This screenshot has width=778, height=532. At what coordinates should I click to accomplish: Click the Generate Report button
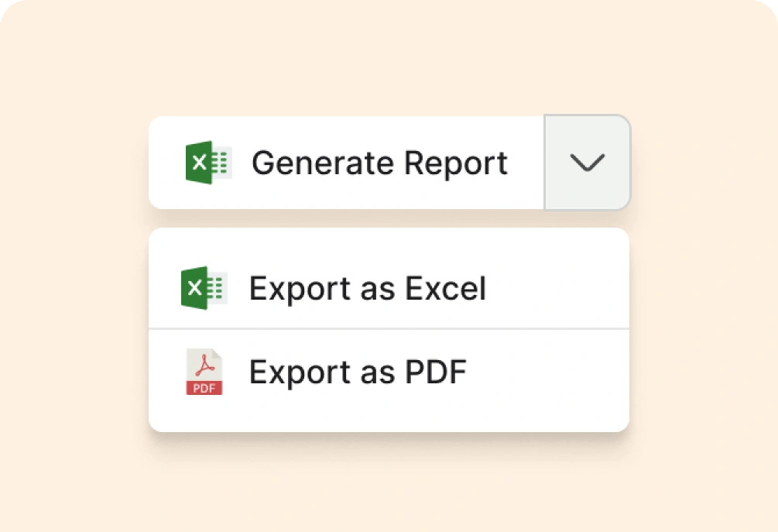click(x=347, y=163)
